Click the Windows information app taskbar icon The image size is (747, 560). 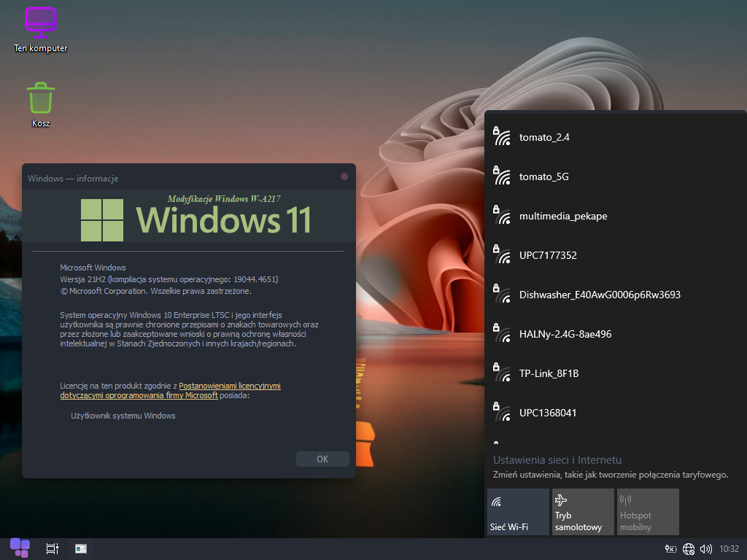point(81,549)
